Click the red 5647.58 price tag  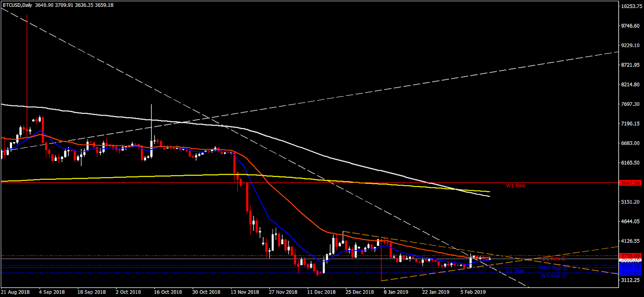[631, 183]
